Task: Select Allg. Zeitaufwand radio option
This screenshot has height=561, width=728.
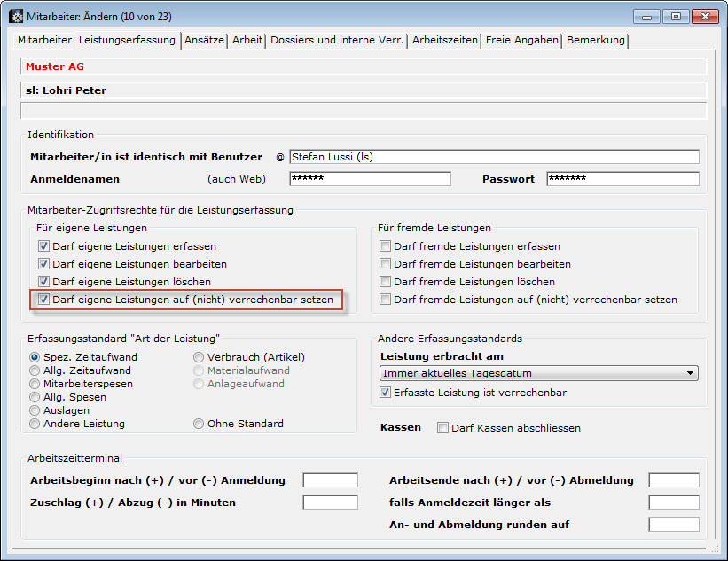Action: pos(35,370)
